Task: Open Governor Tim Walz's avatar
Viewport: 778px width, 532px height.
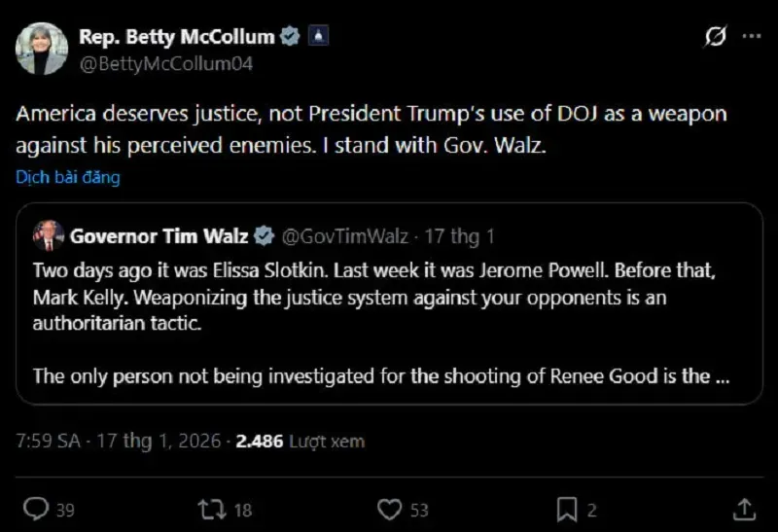Action: (48, 236)
